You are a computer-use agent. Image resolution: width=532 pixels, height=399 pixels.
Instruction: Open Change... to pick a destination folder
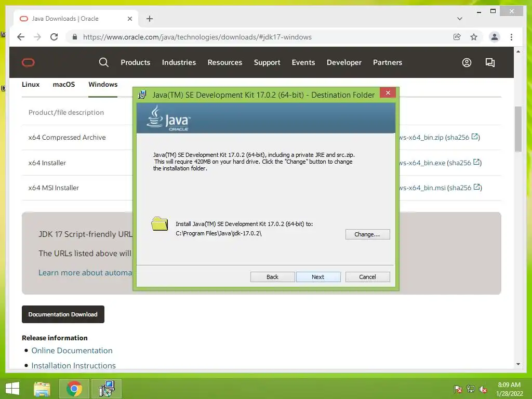pyautogui.click(x=367, y=234)
